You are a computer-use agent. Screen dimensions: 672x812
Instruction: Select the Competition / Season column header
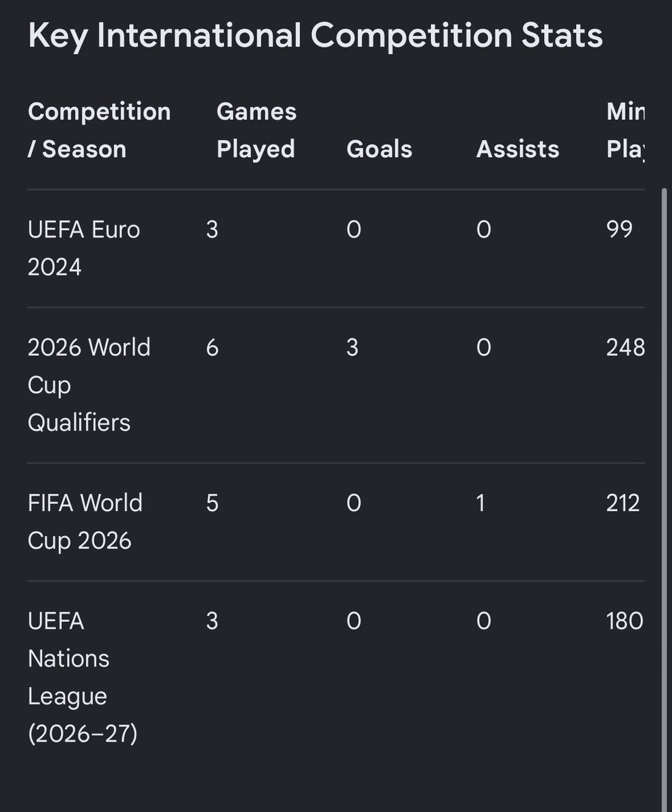[x=99, y=130]
